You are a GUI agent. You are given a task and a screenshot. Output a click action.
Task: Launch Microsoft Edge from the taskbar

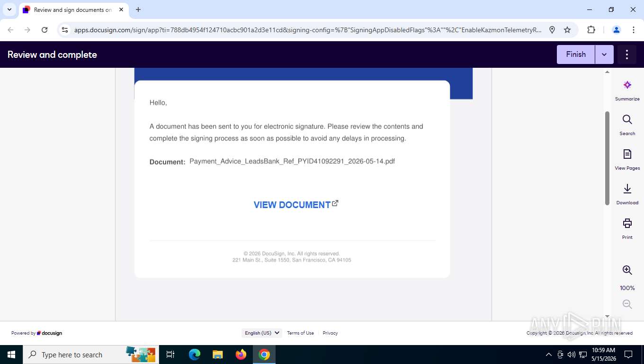point(195,355)
